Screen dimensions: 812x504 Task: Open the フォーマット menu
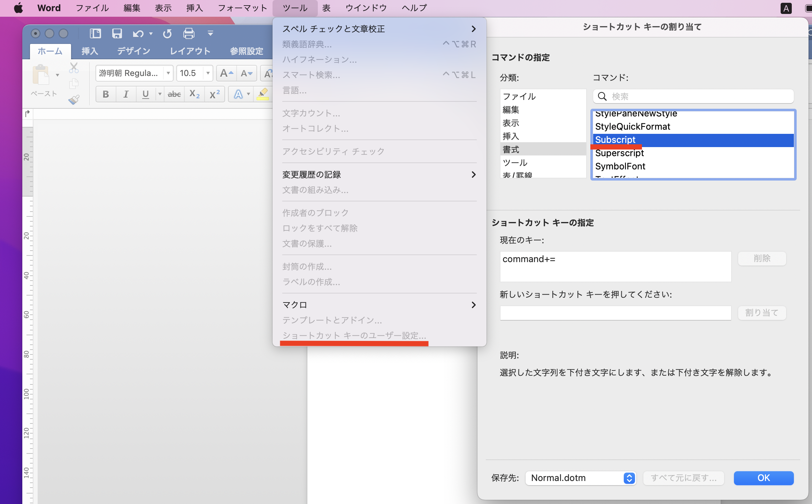pyautogui.click(x=243, y=8)
